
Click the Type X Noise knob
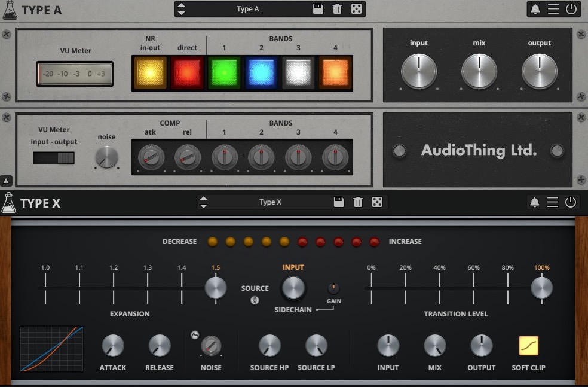click(x=211, y=346)
